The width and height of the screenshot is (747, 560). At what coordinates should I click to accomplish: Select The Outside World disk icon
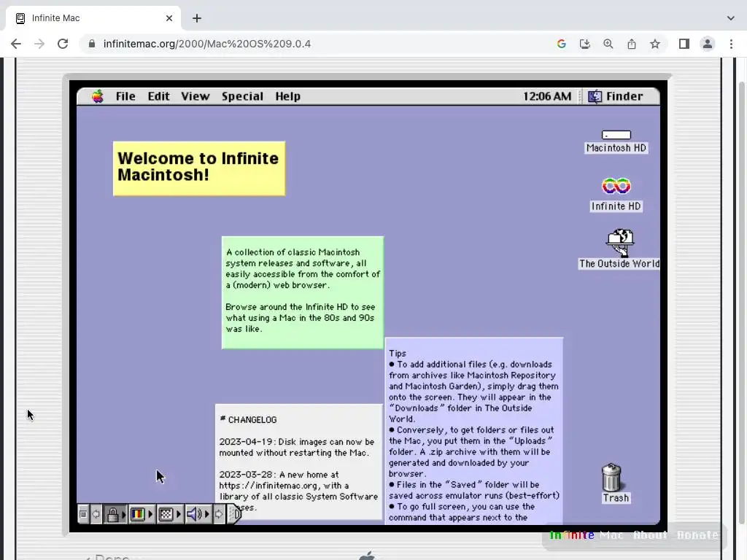coord(619,249)
